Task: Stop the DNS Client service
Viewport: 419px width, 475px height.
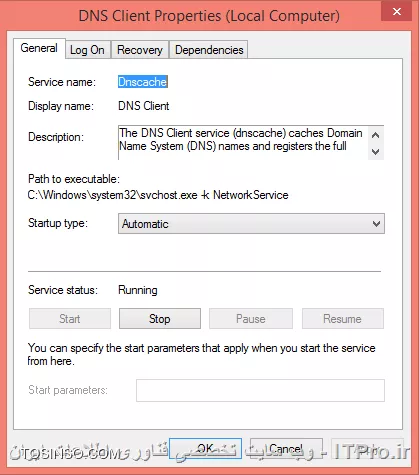Action: [x=160, y=319]
